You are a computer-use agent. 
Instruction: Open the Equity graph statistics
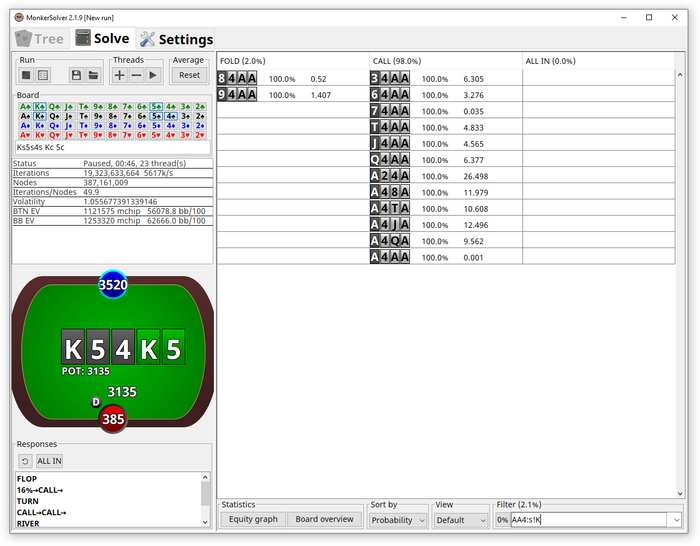(x=253, y=519)
